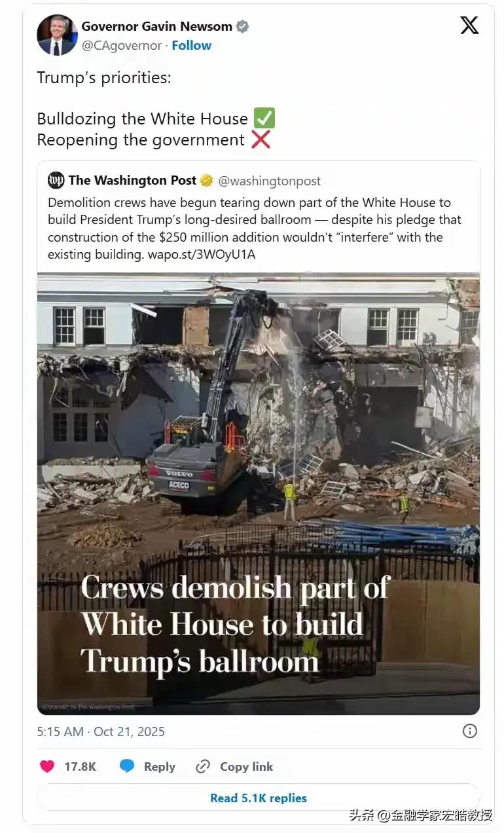Click the blue reply bubble icon
The image size is (504, 833).
(127, 766)
